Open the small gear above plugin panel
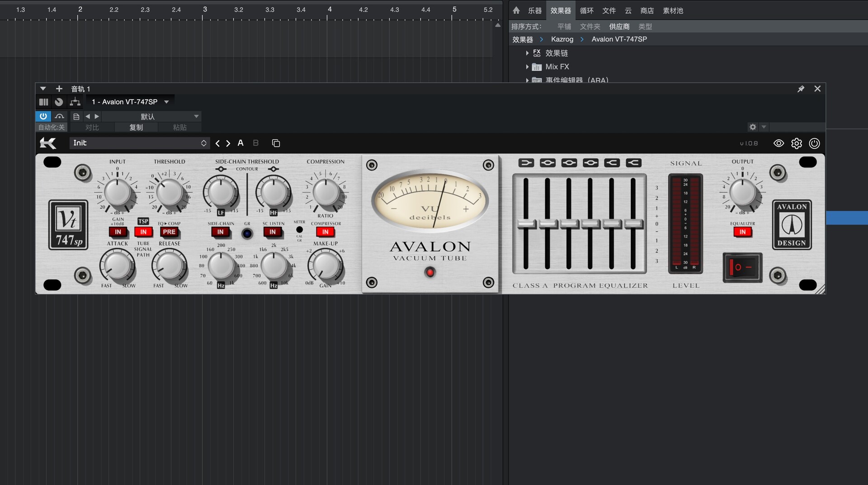 click(753, 127)
